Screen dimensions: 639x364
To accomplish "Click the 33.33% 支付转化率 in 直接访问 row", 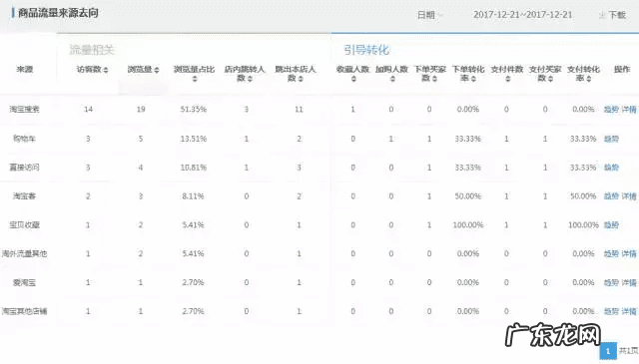I will [583, 168].
